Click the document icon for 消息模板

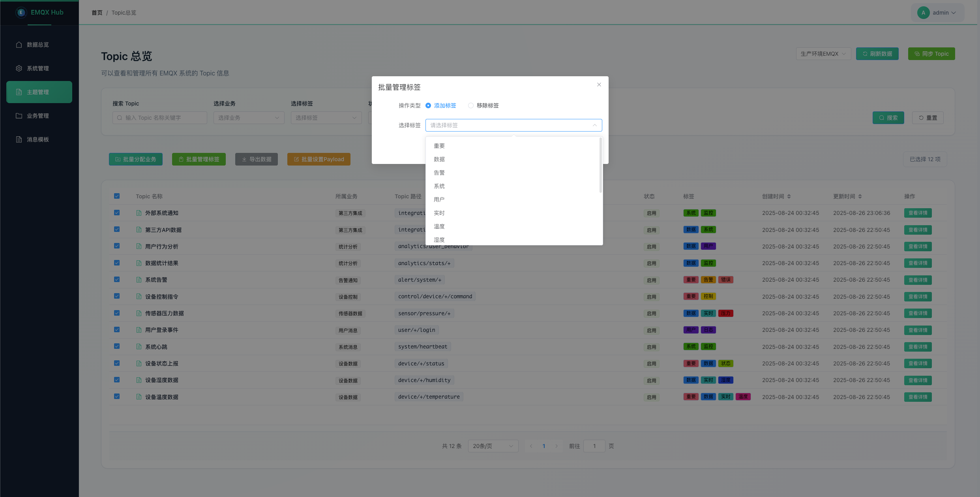(x=19, y=139)
